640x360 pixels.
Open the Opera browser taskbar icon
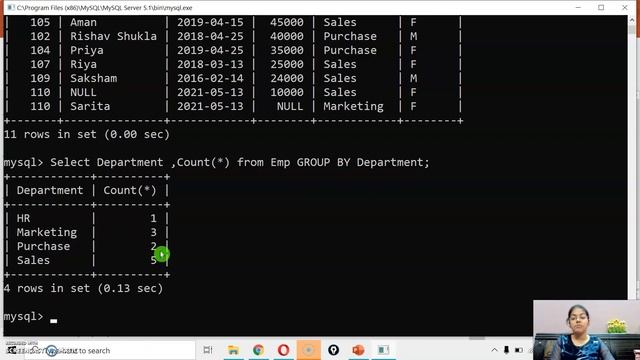click(x=283, y=350)
